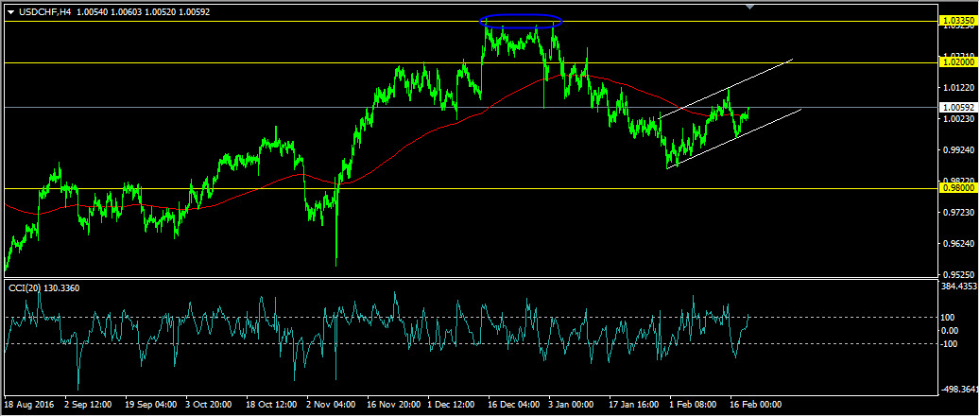The width and height of the screenshot is (980, 417).
Task: Click the gray chart shift triangle marker
Action: [x=750, y=8]
